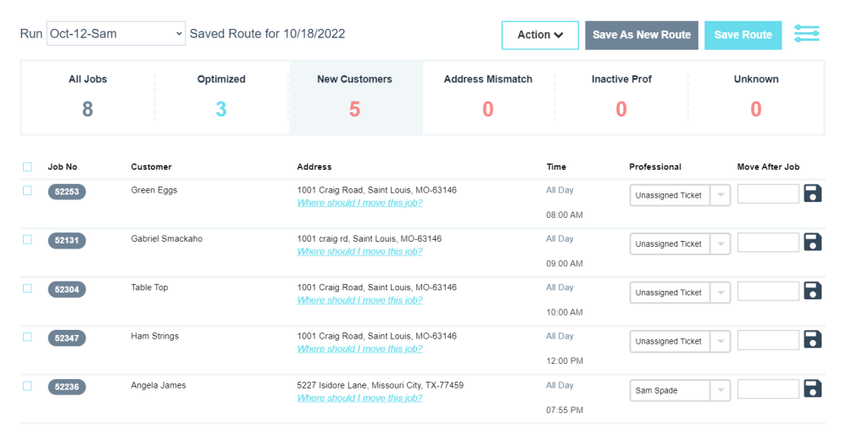Click Move After Job field for job 52131
The image size is (868, 447).
point(768,243)
